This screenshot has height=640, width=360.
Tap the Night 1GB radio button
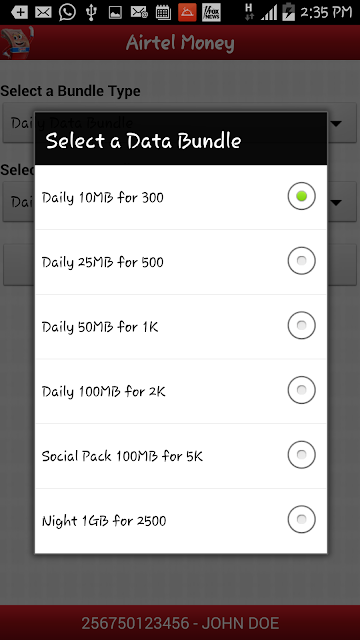tap(301, 519)
